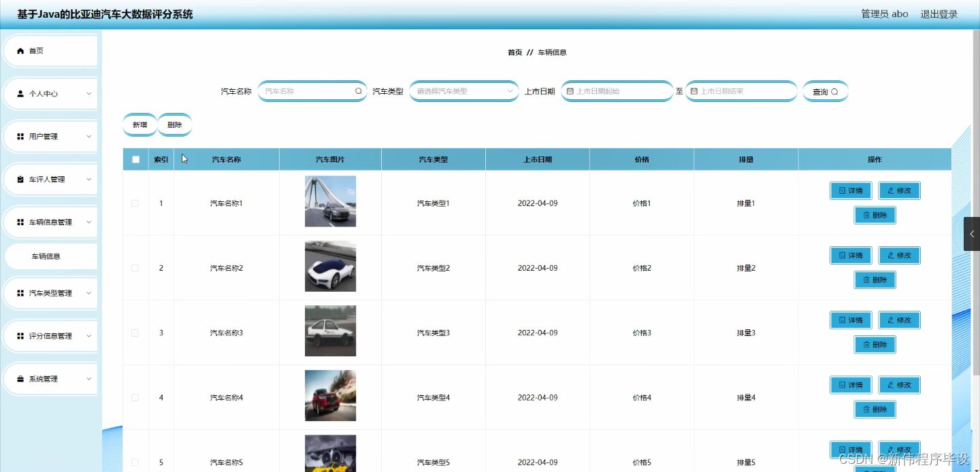This screenshot has height=472, width=980.
Task: Click the car image in row 汽车名称4
Action: click(x=330, y=396)
